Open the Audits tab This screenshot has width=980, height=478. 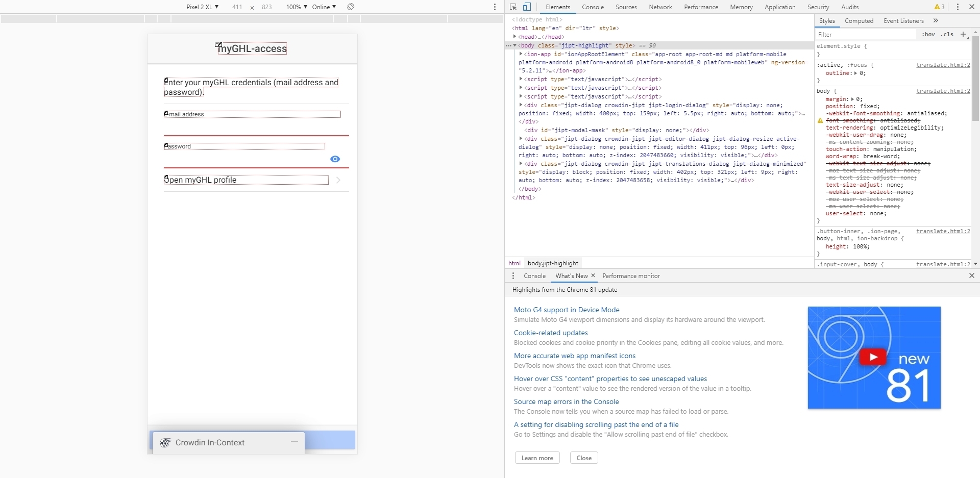850,7
